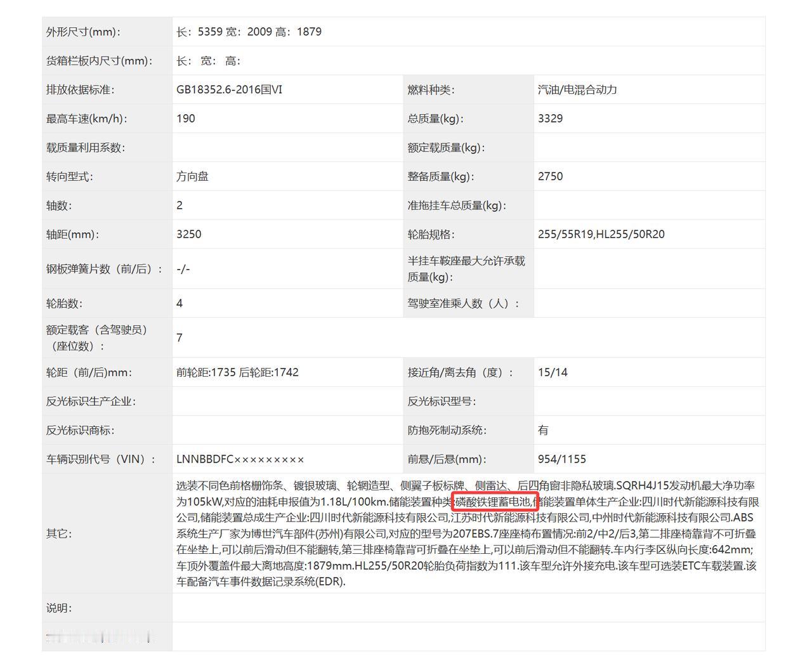Click the 防抱死制动系统 label
Viewport: 812px width, 668px height.
(x=447, y=431)
